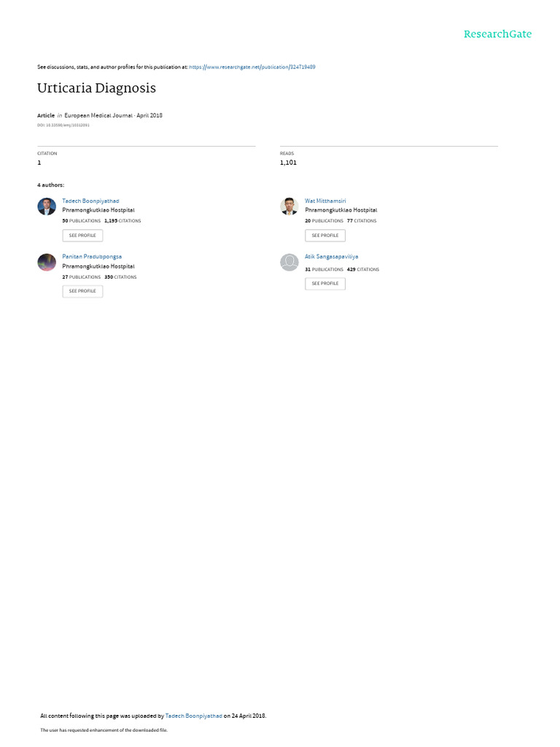This screenshot has width=560, height=747.
Task: Click the ResearchGate logo
Action: [497, 34]
